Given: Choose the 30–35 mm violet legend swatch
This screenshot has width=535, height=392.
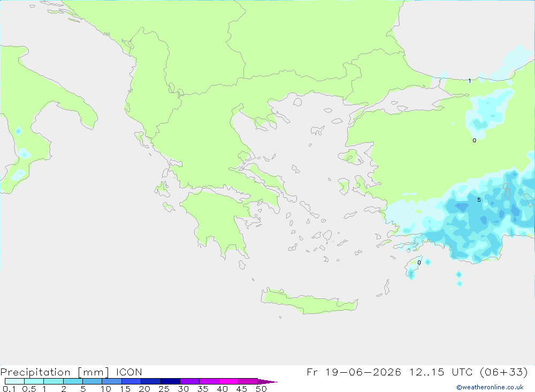Looking at the screenshot, I should click(190, 381).
